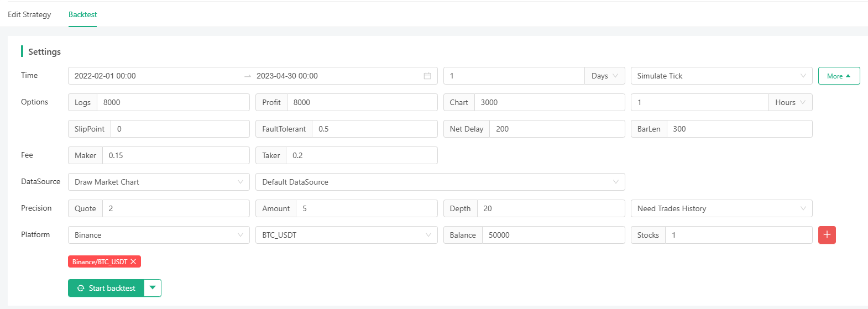Open the Need Trades History dropdown
The height and width of the screenshot is (309, 868).
721,208
